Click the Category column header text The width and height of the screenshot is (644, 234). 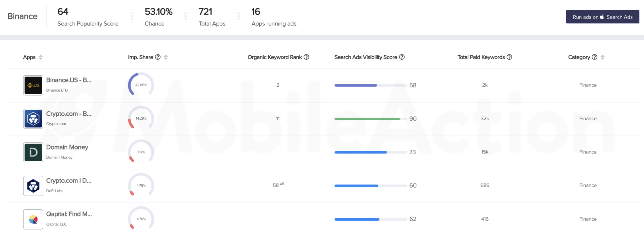coord(579,57)
